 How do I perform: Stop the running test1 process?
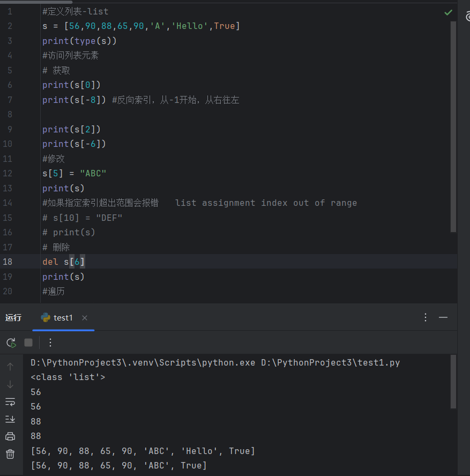point(28,343)
